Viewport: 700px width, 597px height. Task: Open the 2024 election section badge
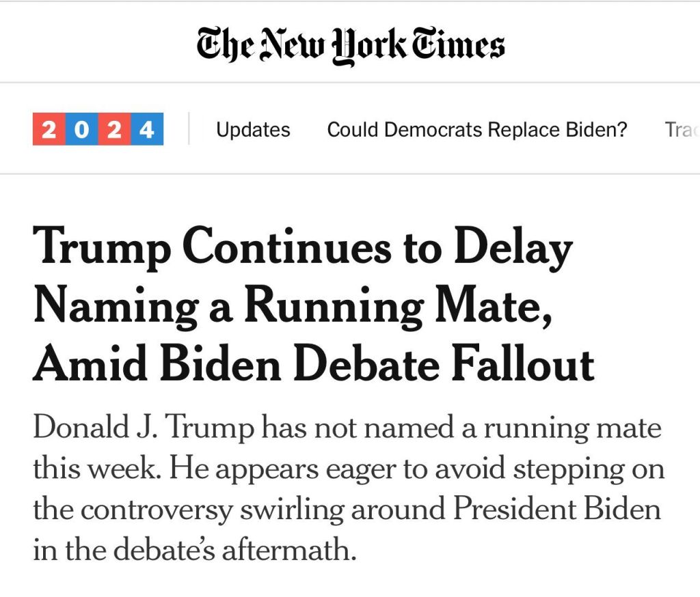(x=98, y=129)
